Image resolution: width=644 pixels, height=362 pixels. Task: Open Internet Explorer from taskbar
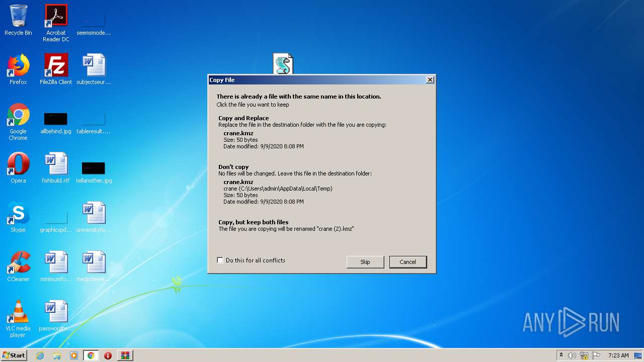tap(40, 355)
